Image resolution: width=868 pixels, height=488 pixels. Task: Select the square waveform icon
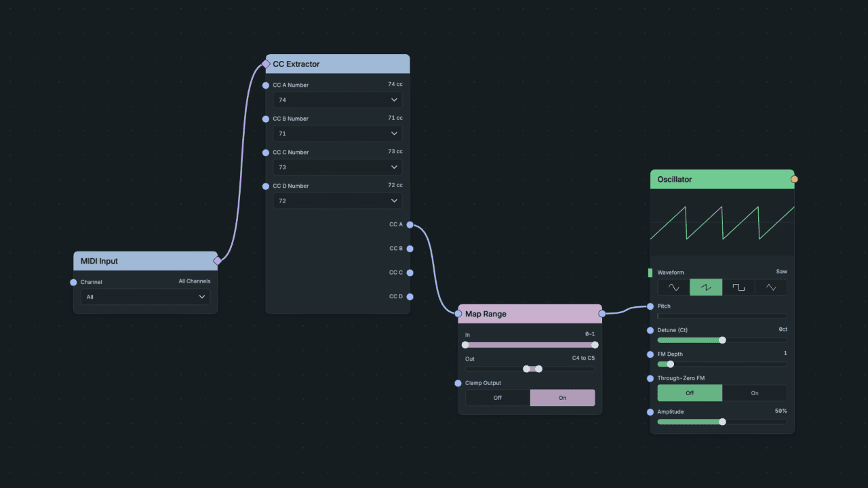(x=738, y=287)
